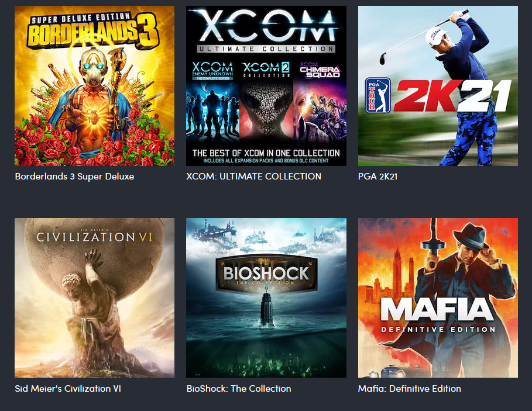Screen dimensions: 532x411
Task: Click the Borderlands 3 yellow logo text
Action: 92,31
